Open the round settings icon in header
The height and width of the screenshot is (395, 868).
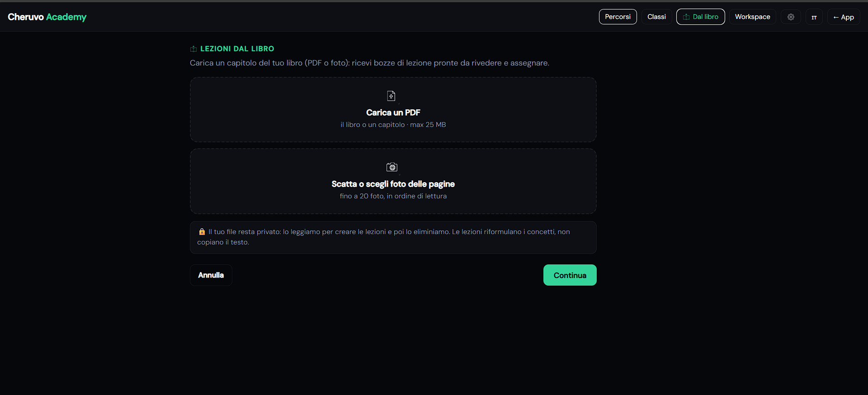coord(791,17)
